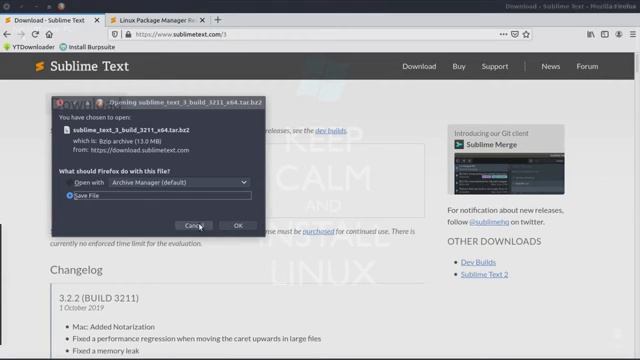Click the tar.bz2 file icon in dialog
640x360 pixels.
[67, 130]
